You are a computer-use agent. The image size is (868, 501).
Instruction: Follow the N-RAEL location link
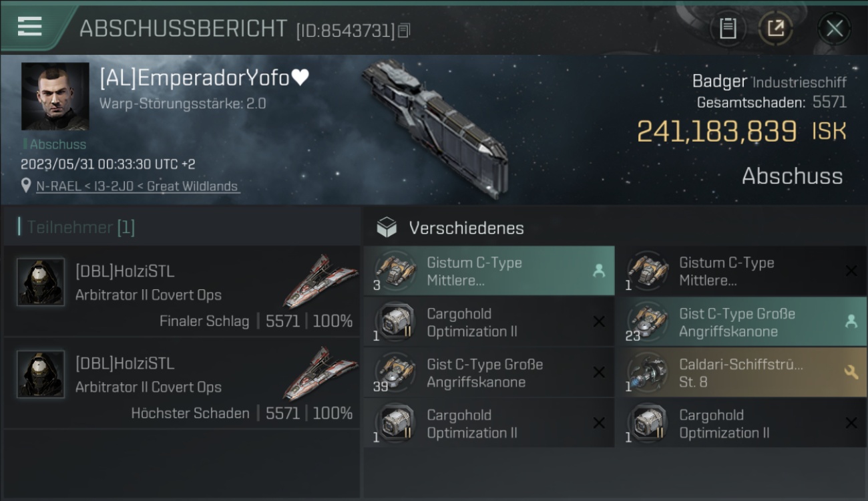coord(137,186)
